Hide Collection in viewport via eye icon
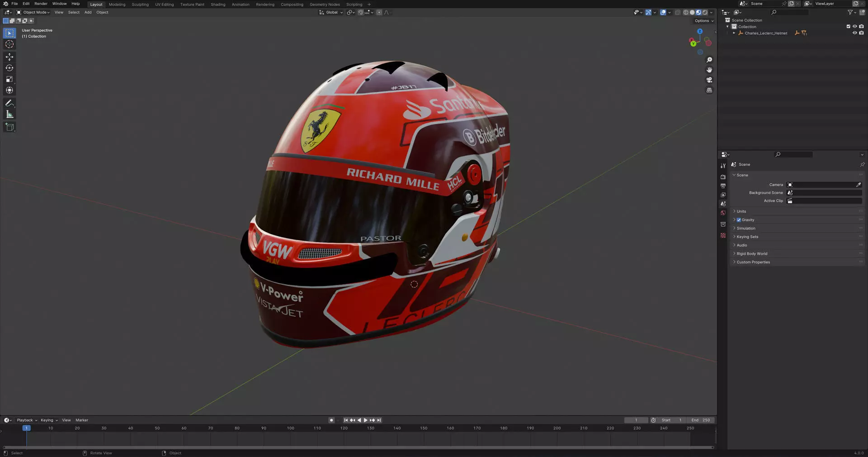 tap(855, 26)
